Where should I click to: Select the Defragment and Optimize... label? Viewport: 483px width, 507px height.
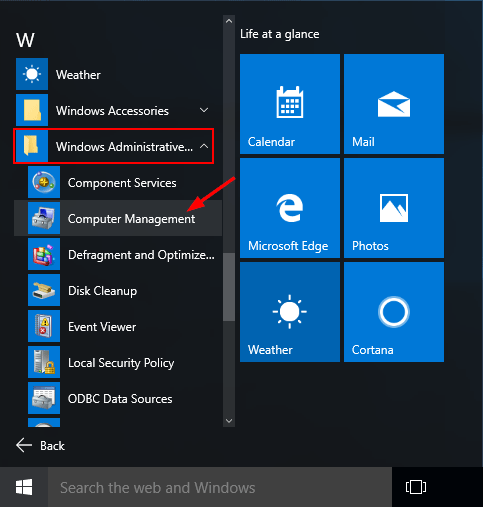141,255
